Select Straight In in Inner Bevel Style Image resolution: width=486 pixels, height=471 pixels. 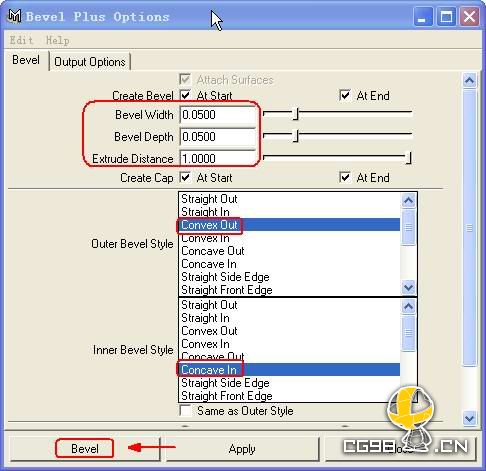coord(289,318)
